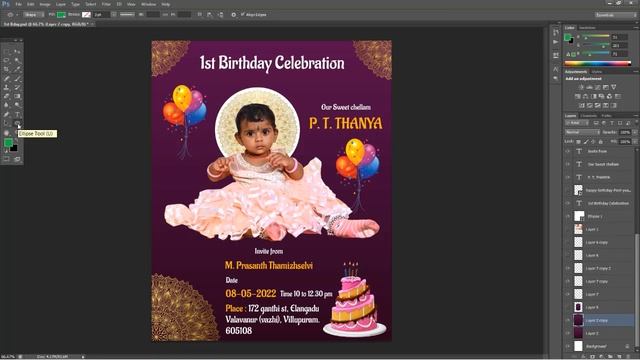Hide the Ellipse 1 layer
The image size is (640, 360).
[568, 216]
